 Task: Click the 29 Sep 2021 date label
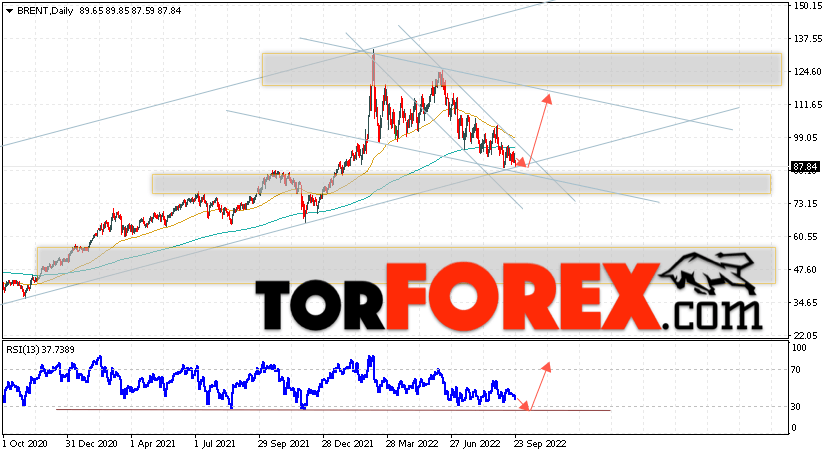(284, 443)
